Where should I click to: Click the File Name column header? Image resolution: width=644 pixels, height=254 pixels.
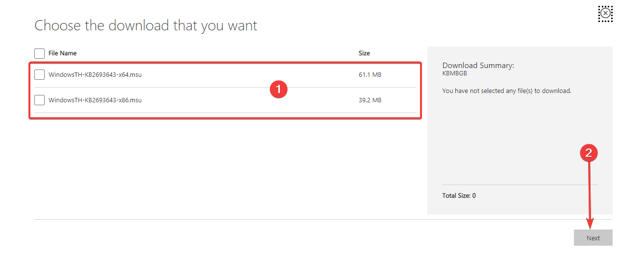click(63, 53)
